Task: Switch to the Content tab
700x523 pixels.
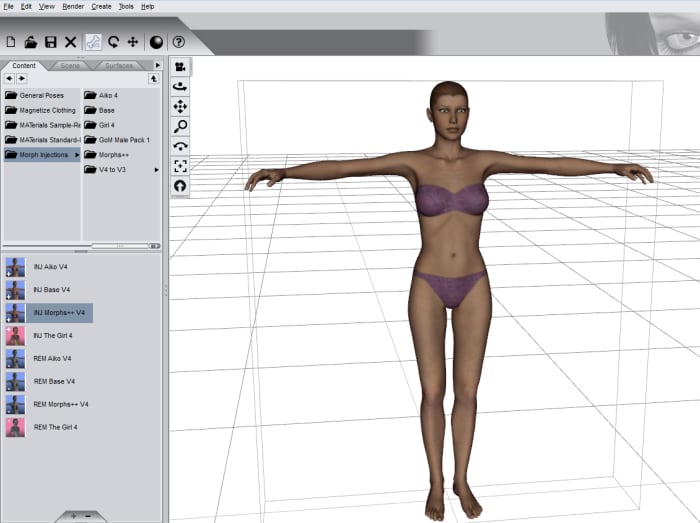Action: pos(24,66)
